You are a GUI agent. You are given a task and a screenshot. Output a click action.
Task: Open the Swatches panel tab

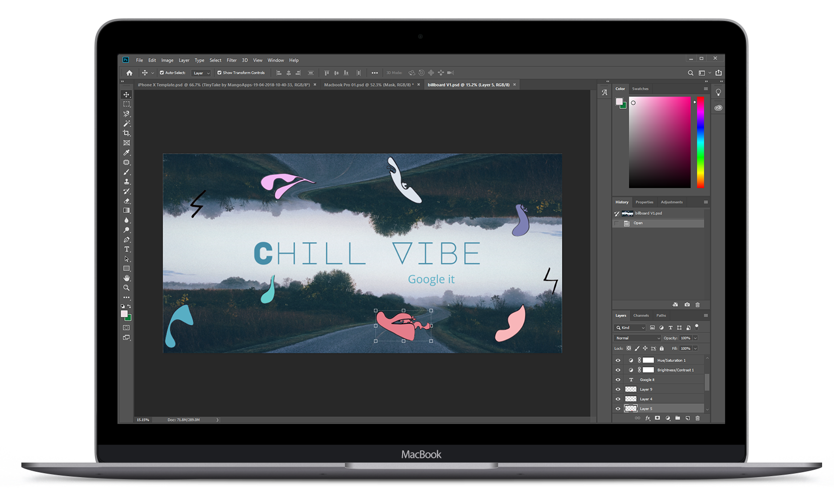tap(640, 89)
